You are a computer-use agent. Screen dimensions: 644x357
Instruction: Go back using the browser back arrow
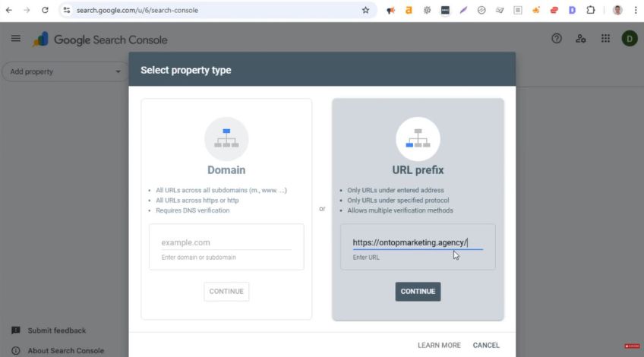click(9, 11)
